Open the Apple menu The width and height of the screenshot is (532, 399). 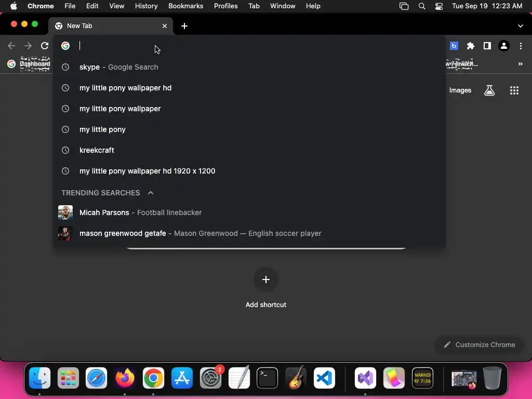(14, 6)
